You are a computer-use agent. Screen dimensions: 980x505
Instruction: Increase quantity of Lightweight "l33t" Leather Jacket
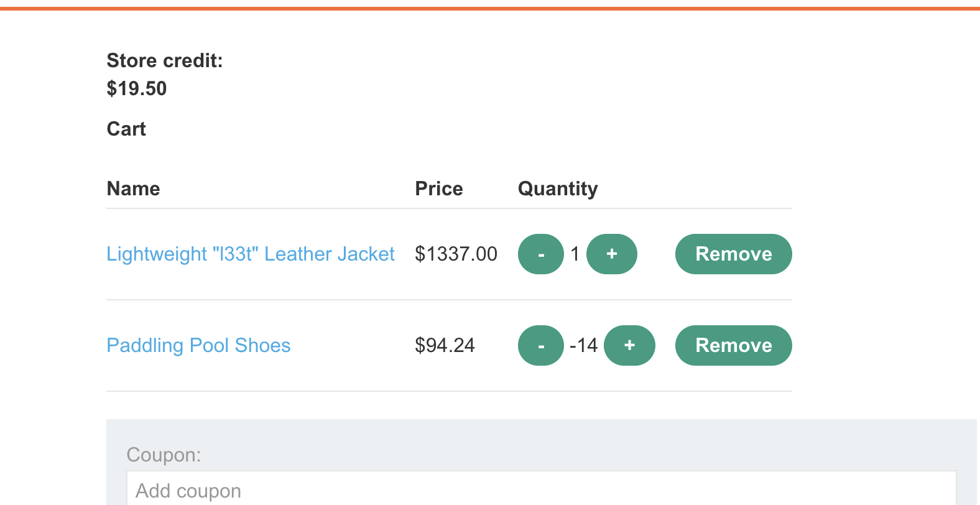pos(612,254)
